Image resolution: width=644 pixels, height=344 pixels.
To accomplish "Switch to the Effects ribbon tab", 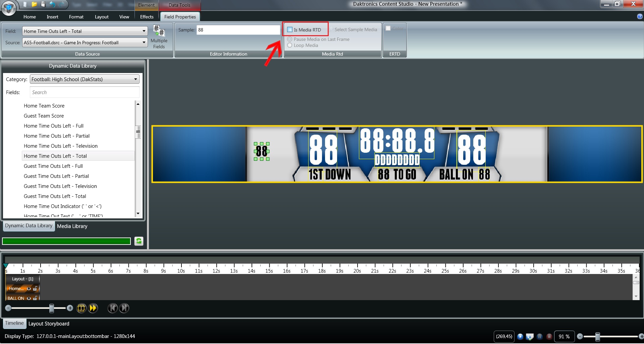I will 147,17.
